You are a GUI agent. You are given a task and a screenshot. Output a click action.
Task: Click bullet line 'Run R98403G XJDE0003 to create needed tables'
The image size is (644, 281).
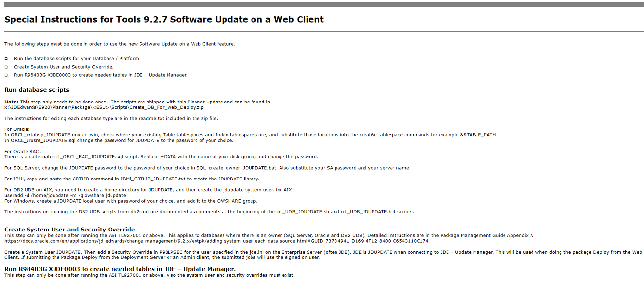pos(101,75)
